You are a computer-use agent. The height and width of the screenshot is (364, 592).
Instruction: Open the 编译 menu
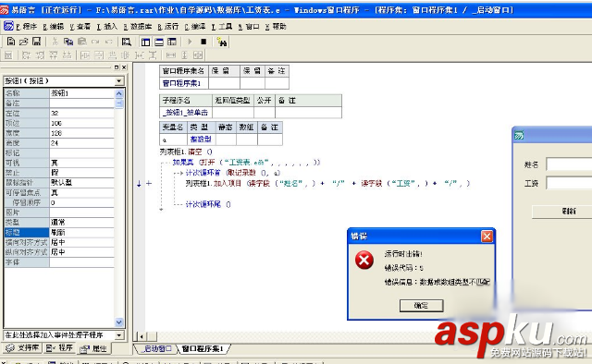tap(195, 27)
